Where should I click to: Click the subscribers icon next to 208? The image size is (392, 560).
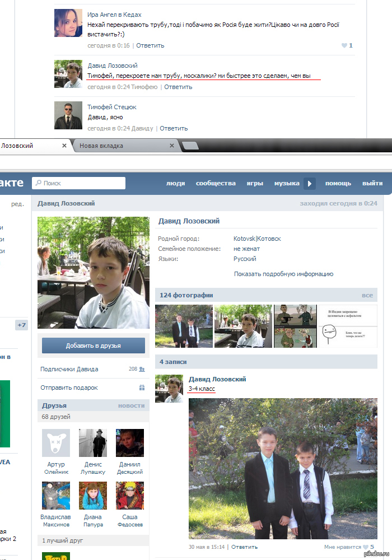click(x=142, y=369)
